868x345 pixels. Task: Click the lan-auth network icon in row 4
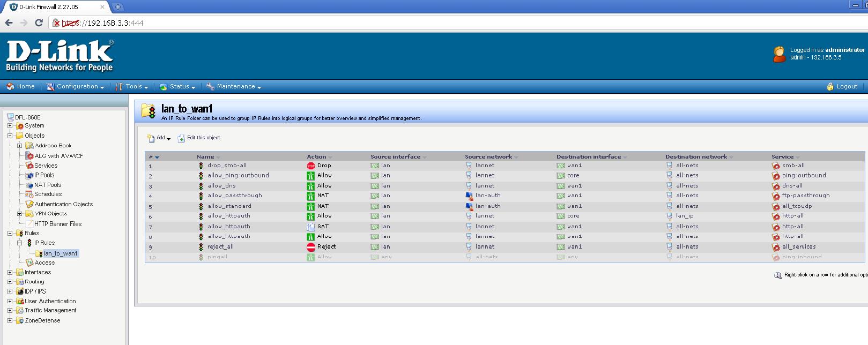[469, 196]
